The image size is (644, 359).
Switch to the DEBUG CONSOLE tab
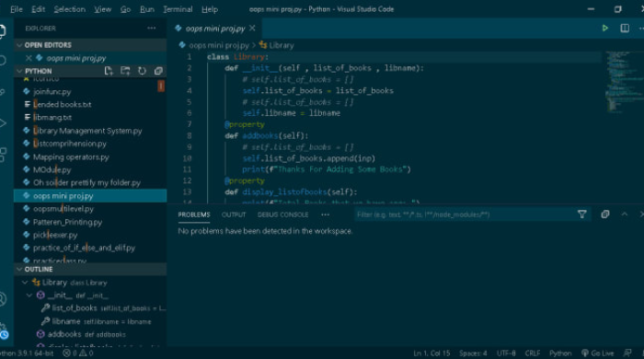click(x=282, y=214)
